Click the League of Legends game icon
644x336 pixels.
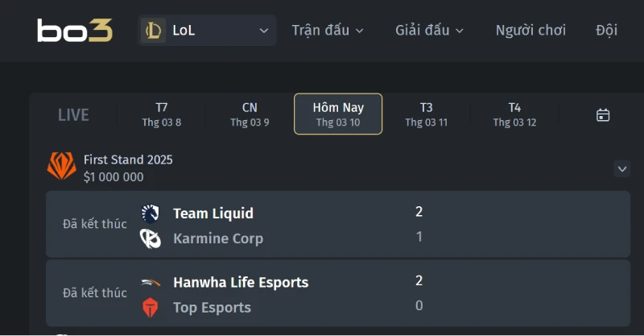pyautogui.click(x=154, y=31)
